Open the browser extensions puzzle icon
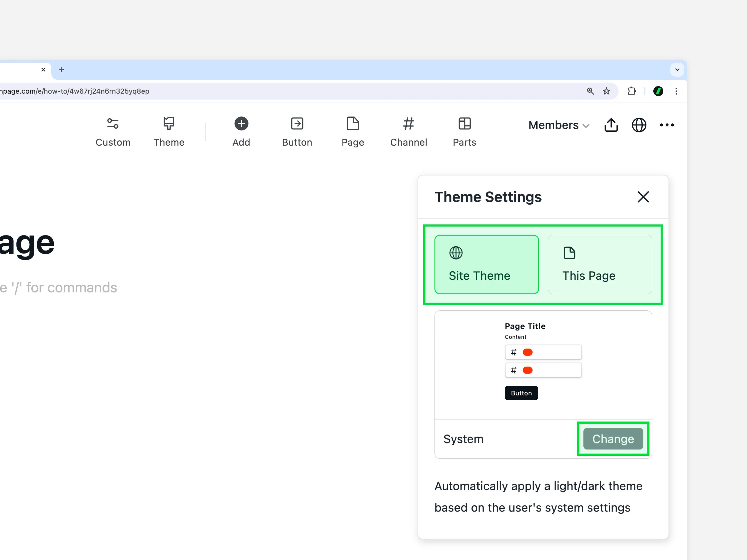747x560 pixels. [631, 91]
